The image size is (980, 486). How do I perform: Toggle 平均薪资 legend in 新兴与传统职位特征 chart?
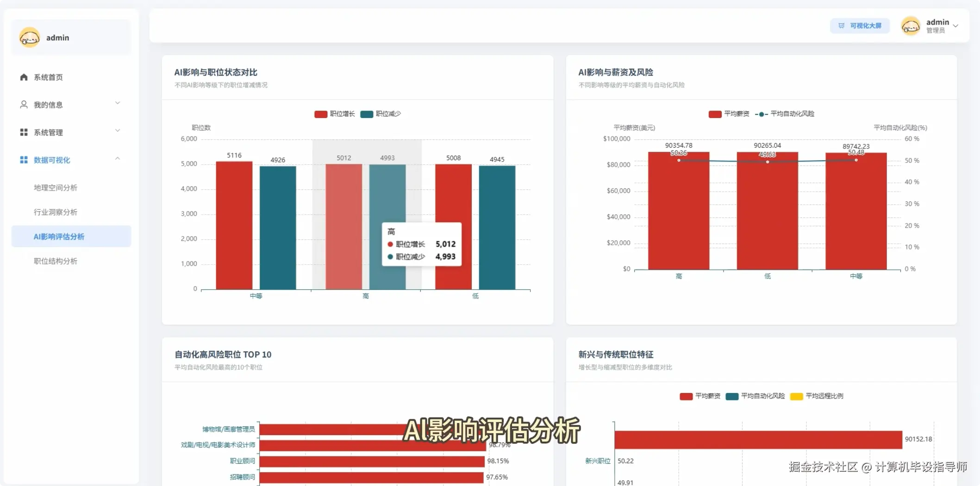[x=700, y=396]
